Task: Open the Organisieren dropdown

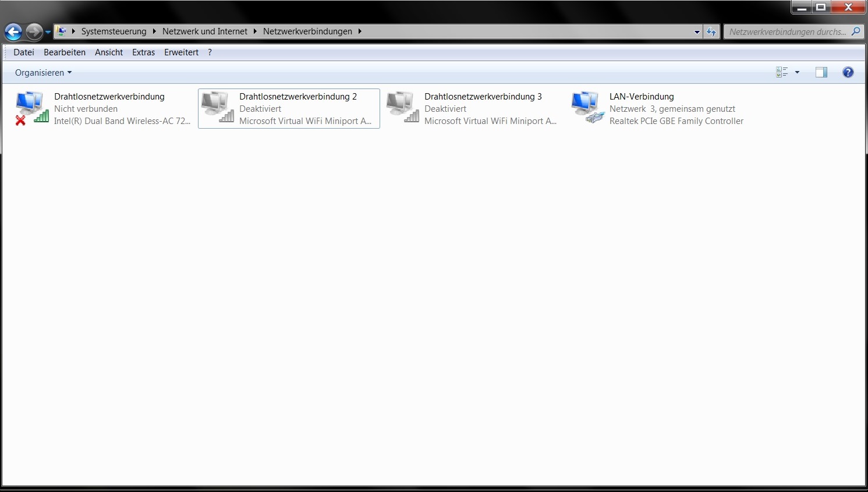Action: pos(43,73)
